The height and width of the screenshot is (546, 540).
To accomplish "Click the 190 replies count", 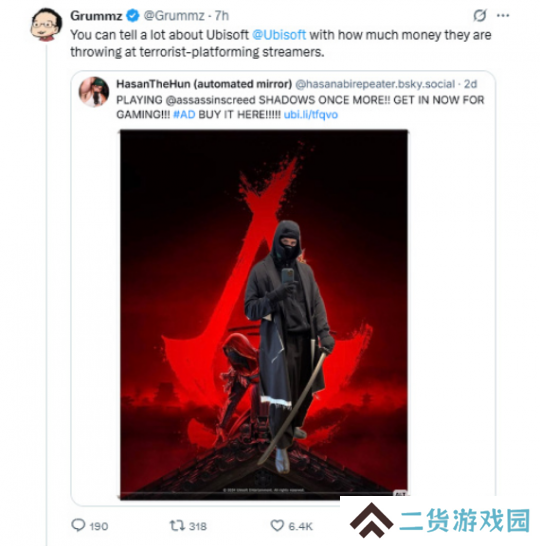I will 99,526.
